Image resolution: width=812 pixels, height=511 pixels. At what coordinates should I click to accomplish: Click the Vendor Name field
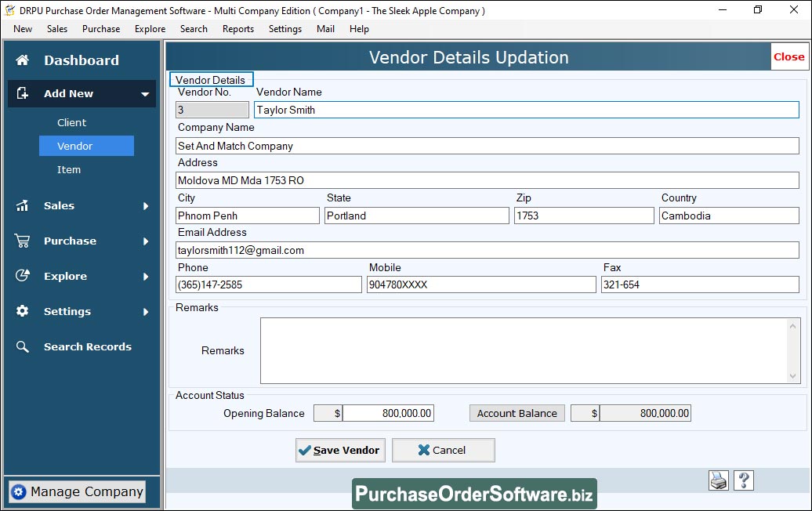(526, 110)
